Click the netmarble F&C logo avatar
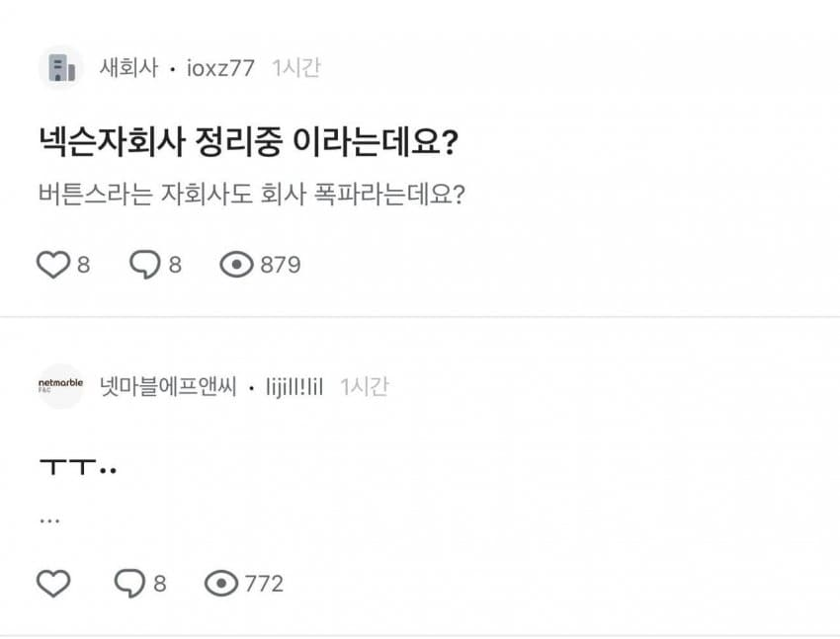This screenshot has width=840, height=639. [61, 386]
